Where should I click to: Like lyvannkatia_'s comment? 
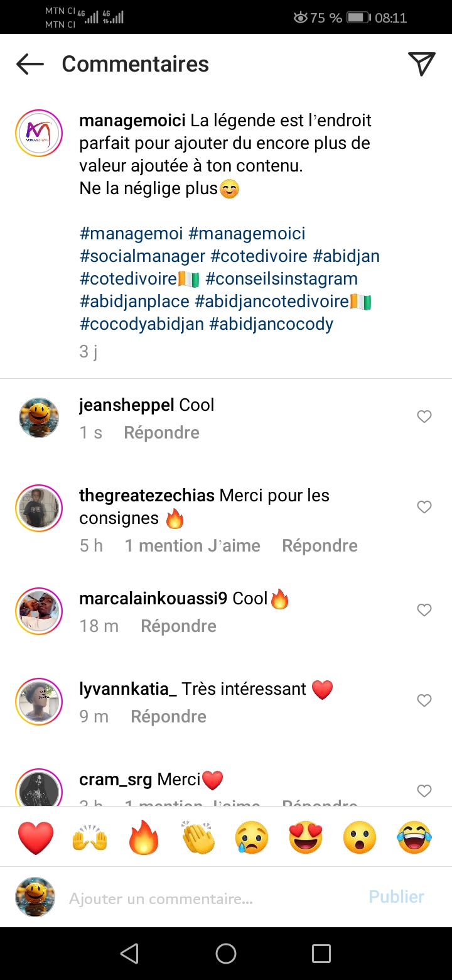pyautogui.click(x=424, y=700)
